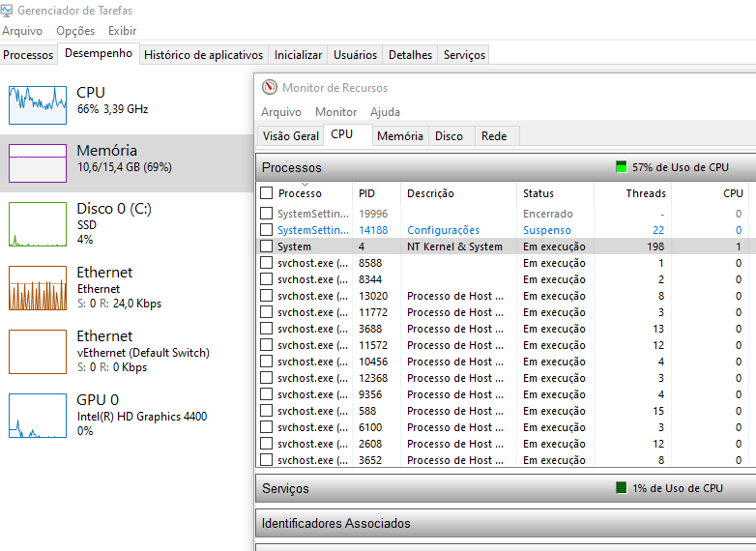Screen dimensions: 756x551
Task: Switch to the Serviços tab in Task Manager
Action: [464, 55]
